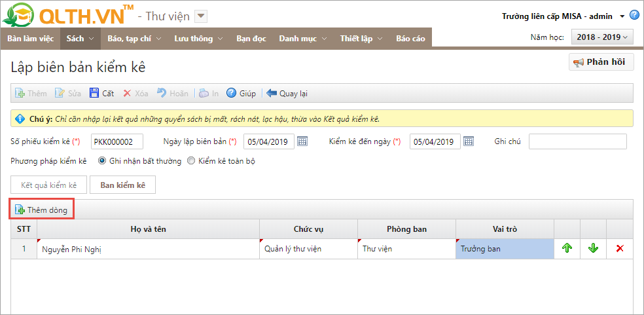Click the Kiểm kê đến ngày date field
The height and width of the screenshot is (315, 644).
coord(435,141)
